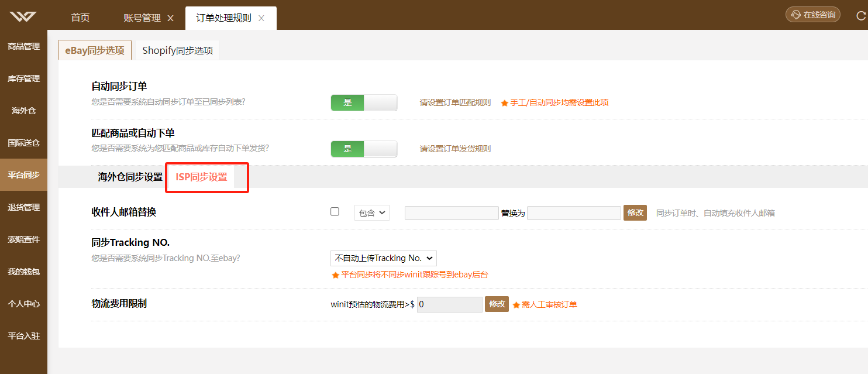Open 索赔查件 in the sidebar

click(x=23, y=239)
